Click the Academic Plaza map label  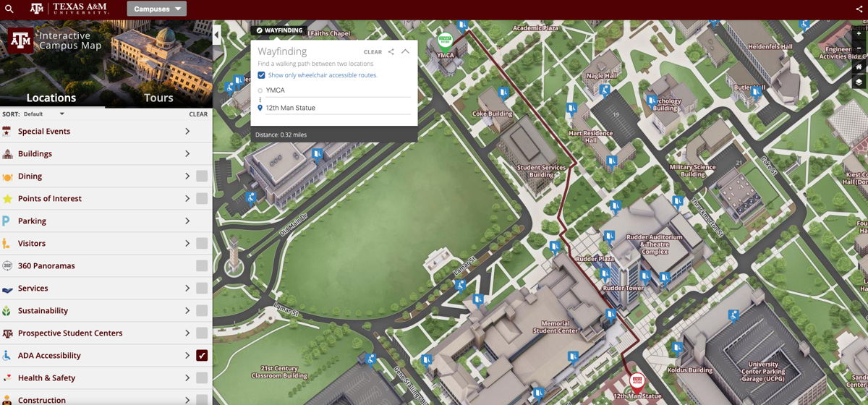[x=536, y=28]
